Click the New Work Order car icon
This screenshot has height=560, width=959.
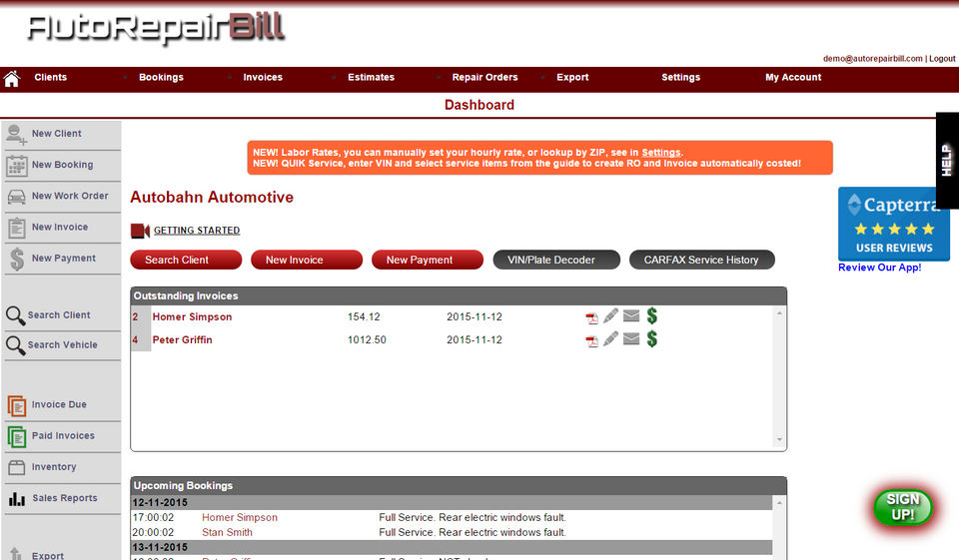[x=17, y=197]
